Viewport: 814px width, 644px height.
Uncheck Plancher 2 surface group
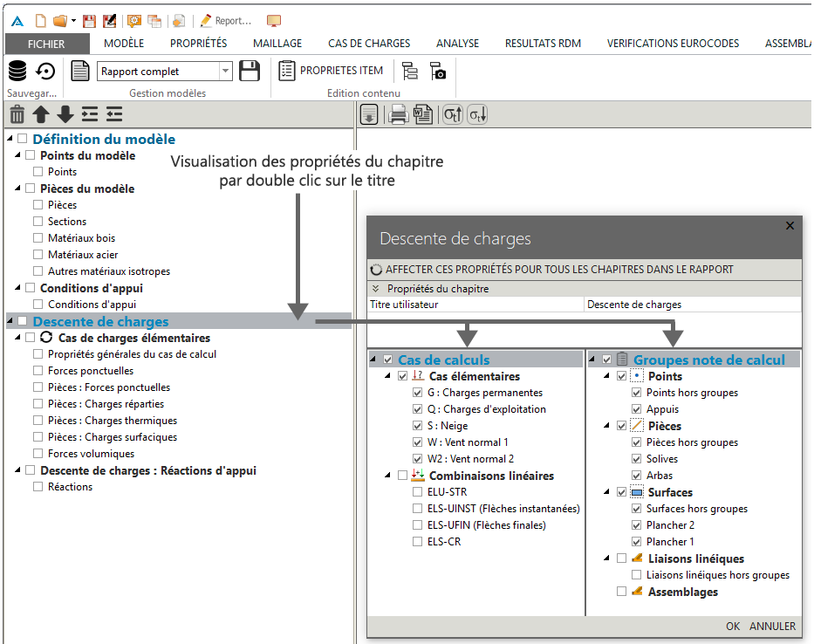click(x=637, y=525)
